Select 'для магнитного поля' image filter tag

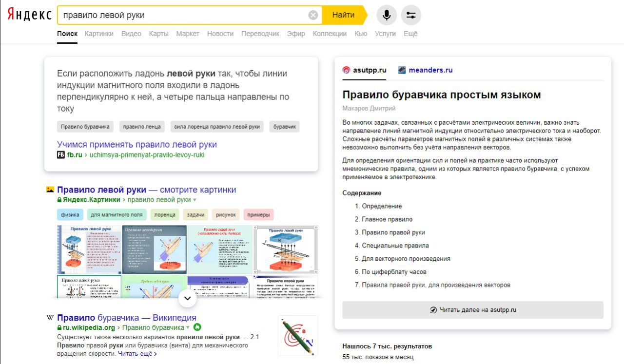click(x=117, y=215)
